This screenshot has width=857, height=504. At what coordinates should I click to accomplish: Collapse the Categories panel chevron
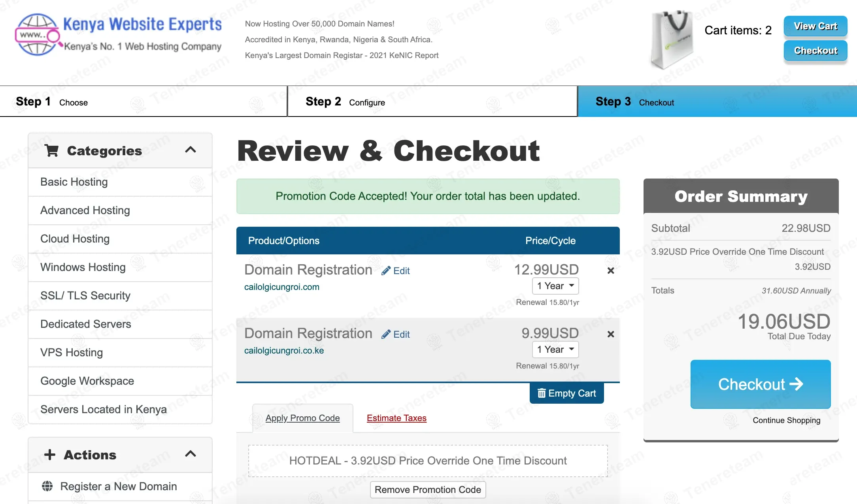point(191,150)
